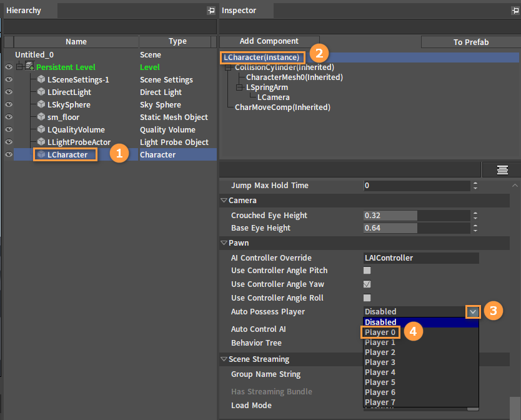
Task: Hide LSceneSettings-1 using its eye icon
Action: (x=9, y=79)
